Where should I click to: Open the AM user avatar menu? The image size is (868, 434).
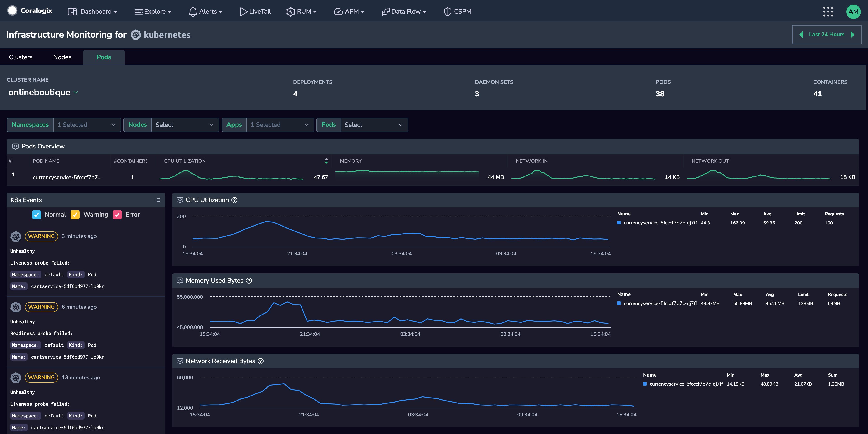(853, 12)
